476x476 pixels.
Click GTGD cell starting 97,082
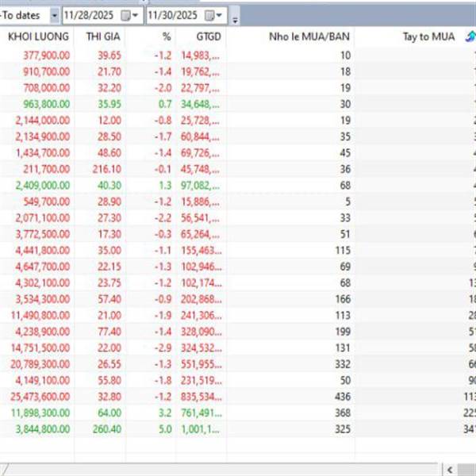point(201,186)
